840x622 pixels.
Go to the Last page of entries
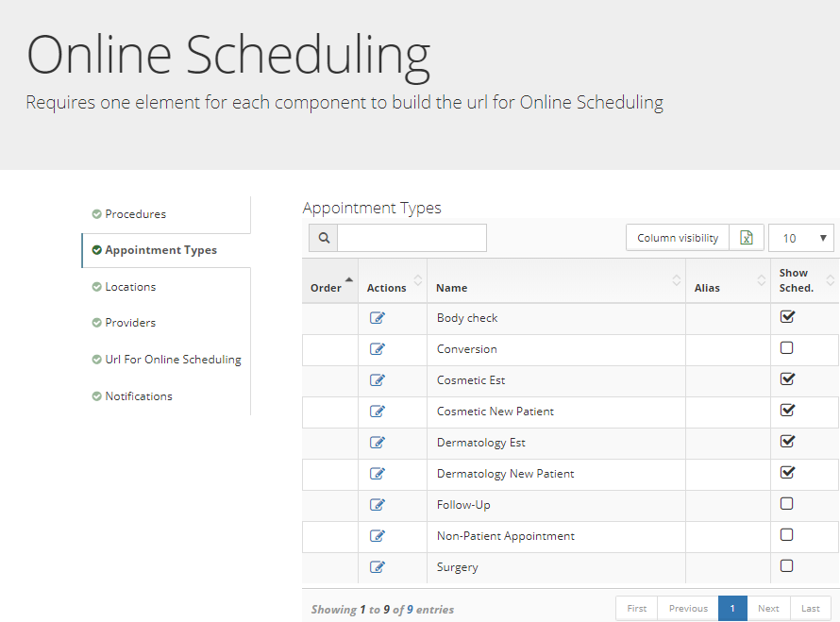point(811,608)
